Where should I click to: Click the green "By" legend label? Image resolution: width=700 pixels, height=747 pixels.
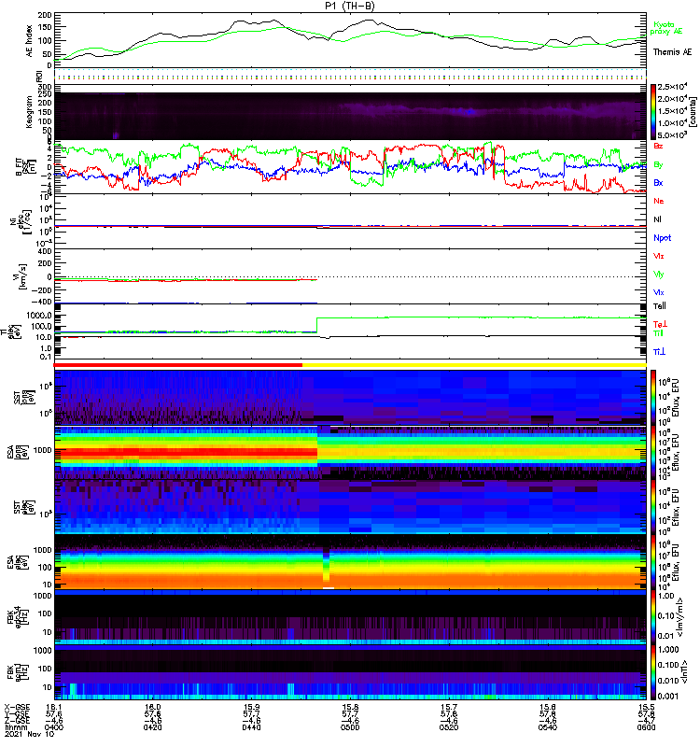point(658,165)
